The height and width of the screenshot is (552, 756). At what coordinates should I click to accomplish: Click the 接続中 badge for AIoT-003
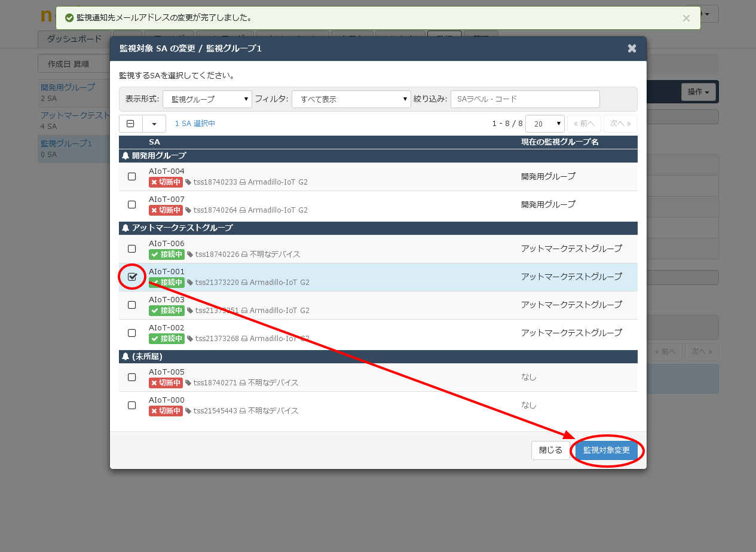click(x=167, y=311)
